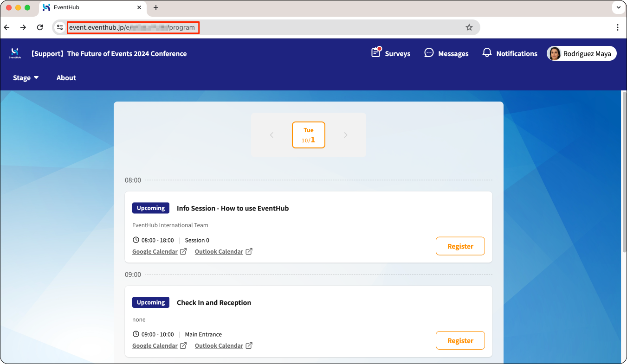Click the page vertical scrollbar
Screen dimensions: 627x364
pyautogui.click(x=624, y=172)
